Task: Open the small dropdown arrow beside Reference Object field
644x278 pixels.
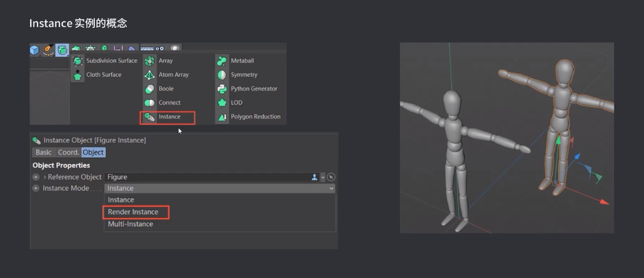Action: pos(323,178)
